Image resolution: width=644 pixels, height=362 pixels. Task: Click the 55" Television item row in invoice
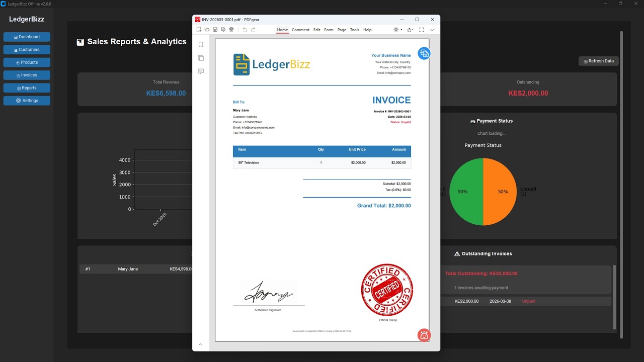point(322,163)
